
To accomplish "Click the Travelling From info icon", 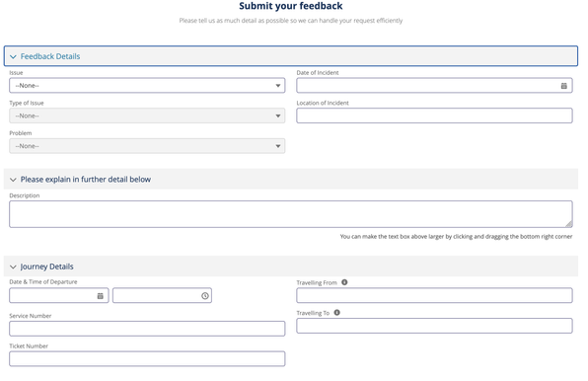I will point(344,282).
